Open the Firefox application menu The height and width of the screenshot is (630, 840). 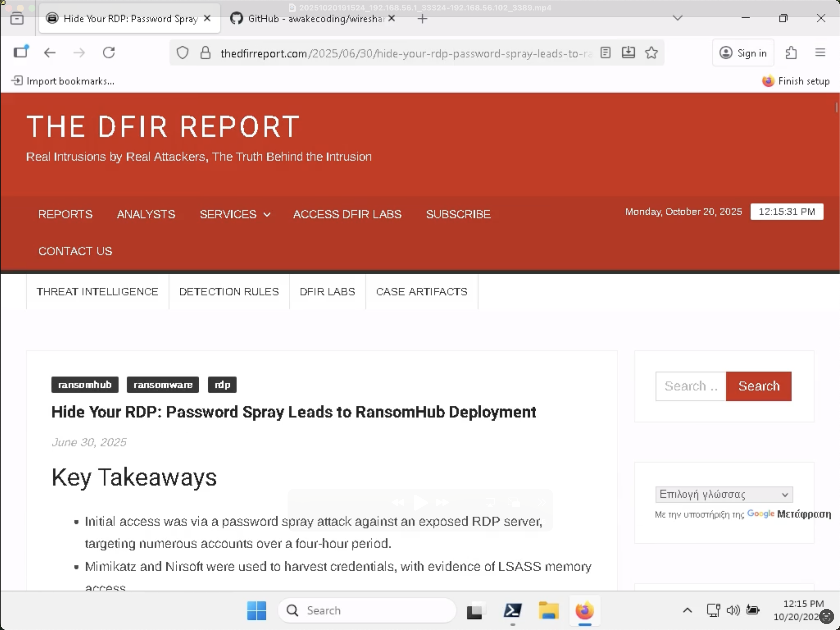coord(820,52)
